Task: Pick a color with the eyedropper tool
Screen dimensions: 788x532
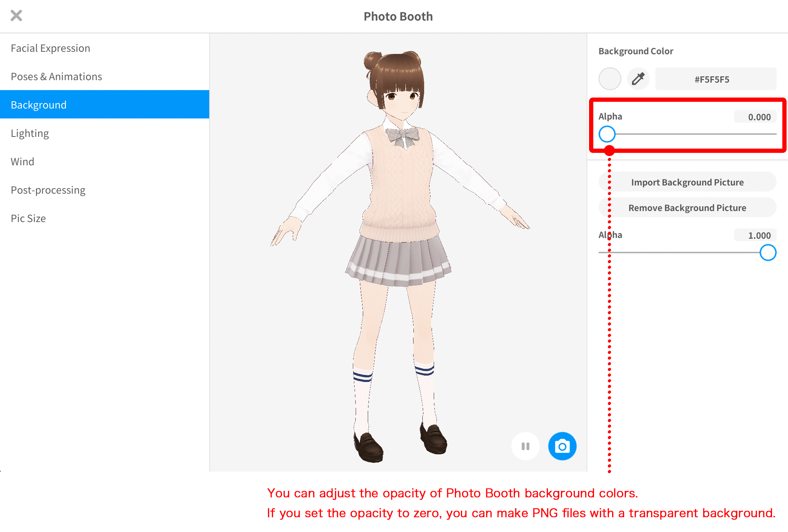Action: coord(638,79)
